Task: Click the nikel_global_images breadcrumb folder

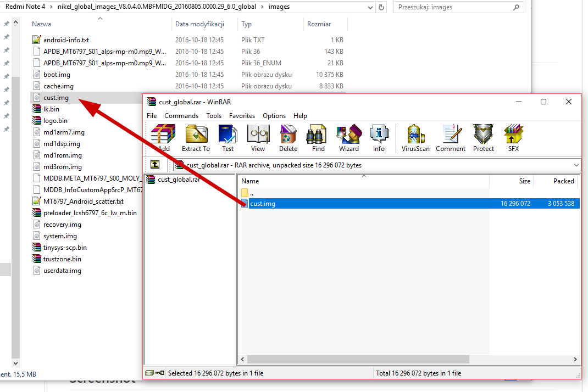Action: (157, 7)
